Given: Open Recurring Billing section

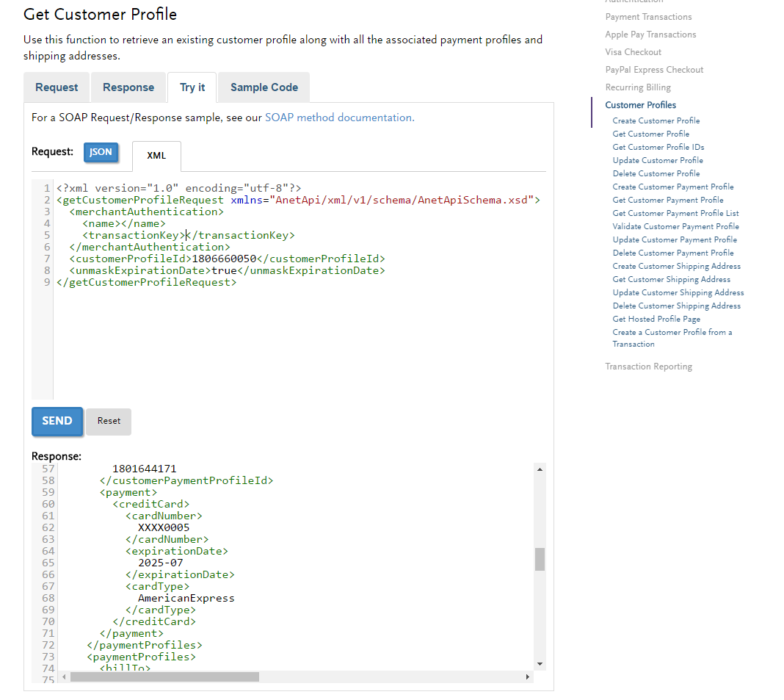Looking at the screenshot, I should [638, 87].
